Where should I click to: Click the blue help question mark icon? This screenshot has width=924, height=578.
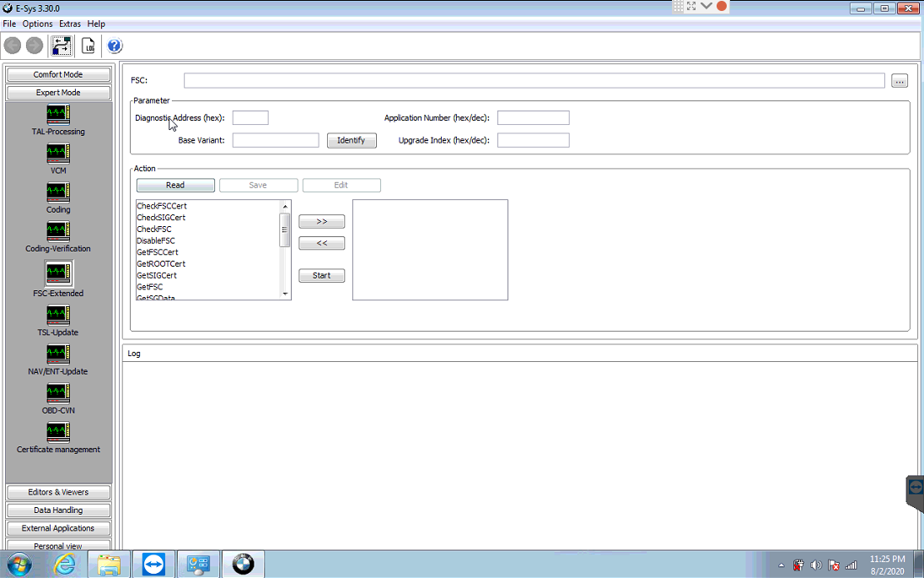click(115, 46)
